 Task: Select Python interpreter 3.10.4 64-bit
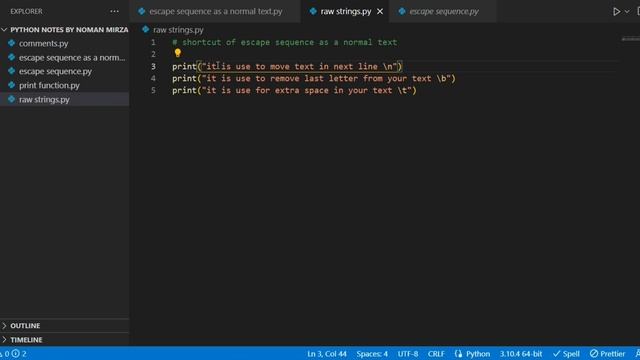pos(521,354)
